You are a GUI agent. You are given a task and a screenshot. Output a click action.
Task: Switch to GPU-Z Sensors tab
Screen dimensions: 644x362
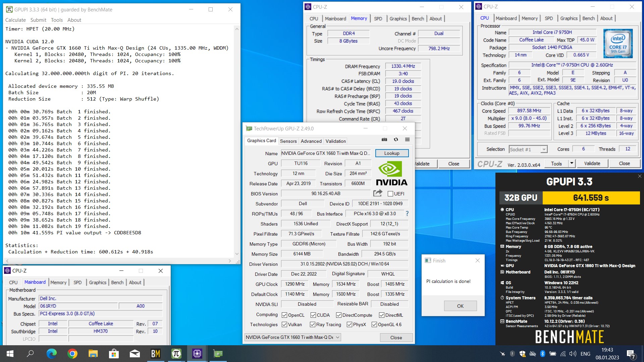click(288, 141)
